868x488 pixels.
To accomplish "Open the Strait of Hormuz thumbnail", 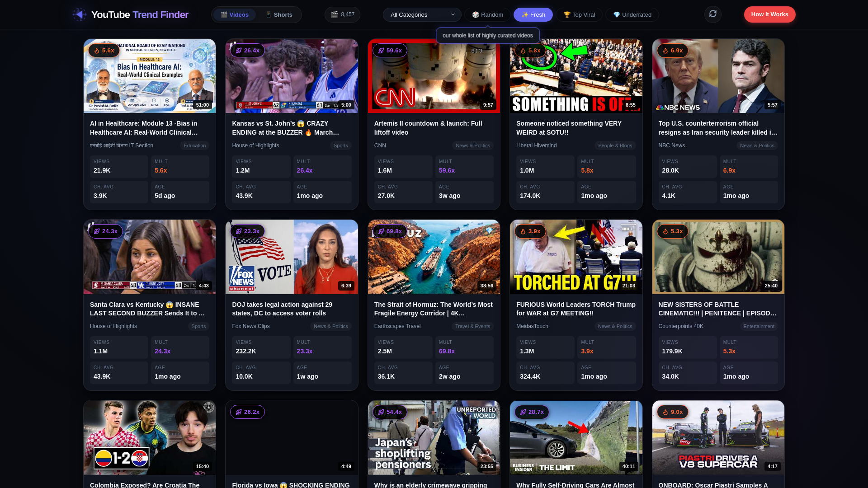I will point(434,257).
